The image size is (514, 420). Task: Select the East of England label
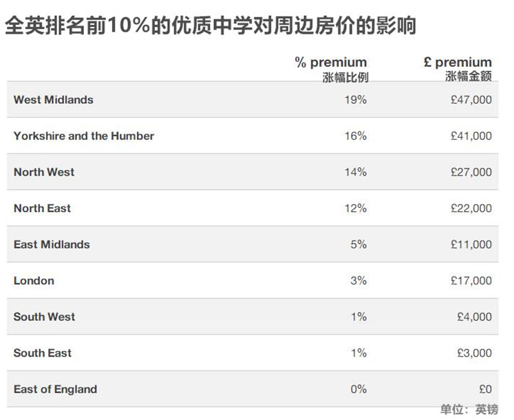pyautogui.click(x=56, y=389)
